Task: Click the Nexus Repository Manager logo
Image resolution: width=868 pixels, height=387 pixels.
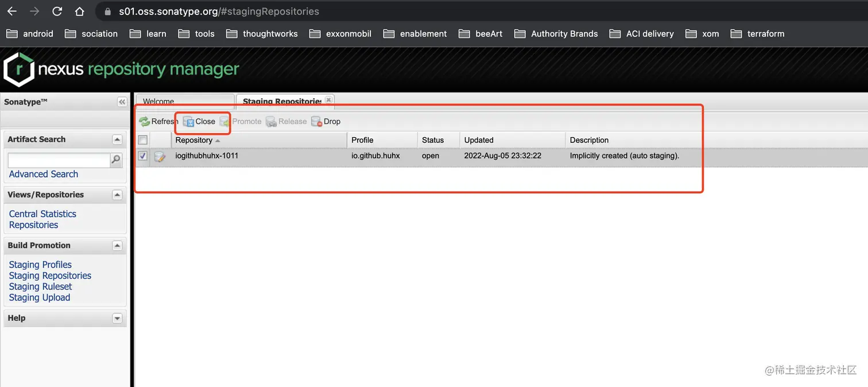Action: (121, 69)
